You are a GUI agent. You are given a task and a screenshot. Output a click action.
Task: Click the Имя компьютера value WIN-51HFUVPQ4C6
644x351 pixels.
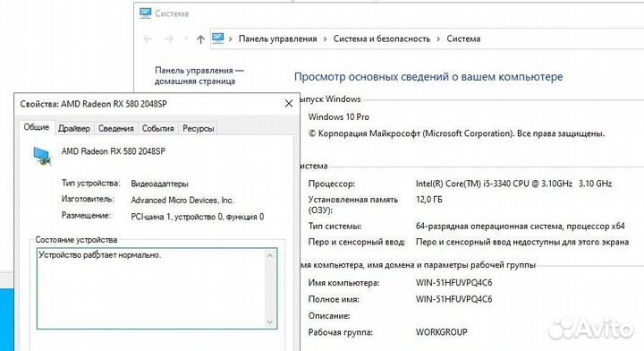click(x=453, y=283)
